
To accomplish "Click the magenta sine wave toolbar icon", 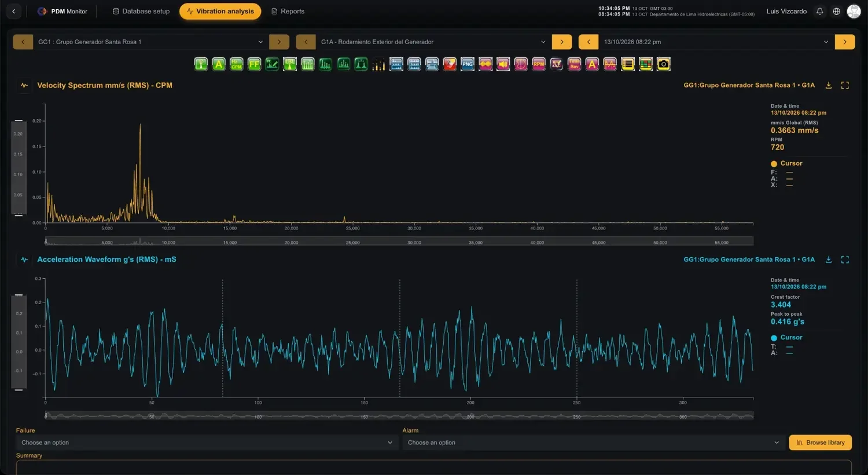I will pos(610,64).
